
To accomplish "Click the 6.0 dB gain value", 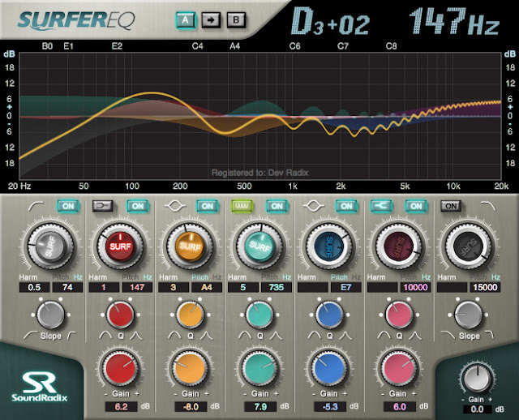I will point(400,406).
